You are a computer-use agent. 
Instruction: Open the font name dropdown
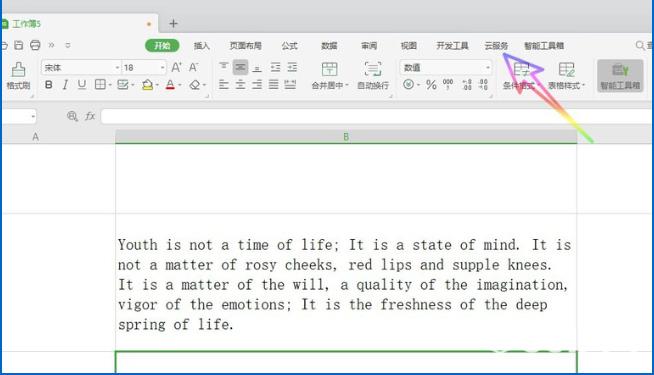point(117,68)
